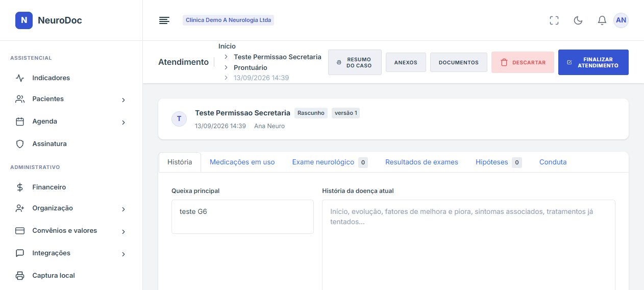This screenshot has width=644, height=290.
Task: Expand the Agenda submenu chevron
Action: pos(123,123)
